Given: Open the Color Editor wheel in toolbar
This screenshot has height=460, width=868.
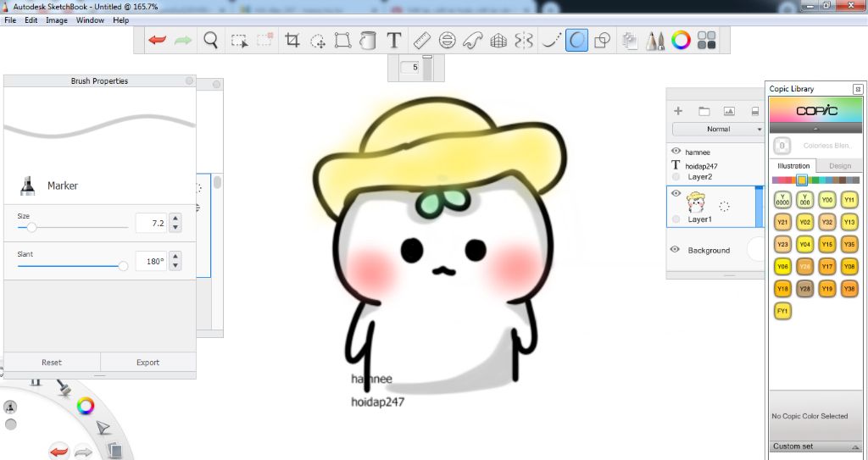Looking at the screenshot, I should pyautogui.click(x=681, y=41).
